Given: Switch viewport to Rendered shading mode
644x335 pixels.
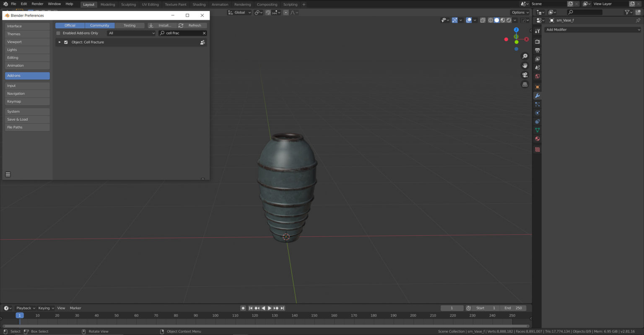Looking at the screenshot, I should (x=509, y=20).
